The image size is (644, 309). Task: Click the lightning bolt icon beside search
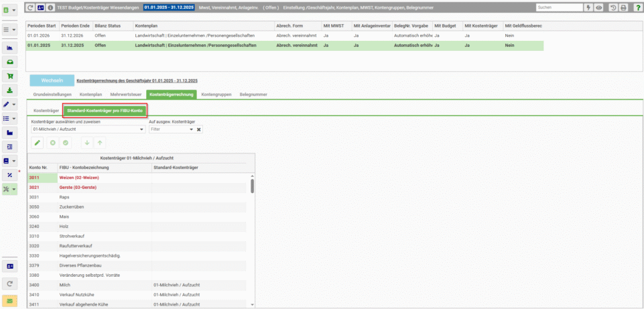click(589, 7)
